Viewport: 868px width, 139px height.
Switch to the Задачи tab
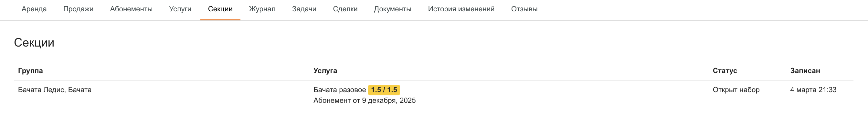point(304,9)
